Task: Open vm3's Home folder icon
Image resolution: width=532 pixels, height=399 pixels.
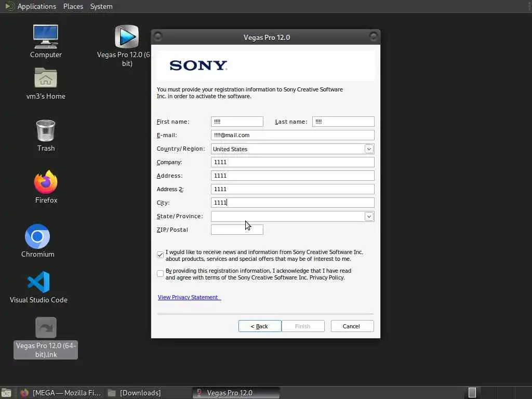Action: pos(46,78)
